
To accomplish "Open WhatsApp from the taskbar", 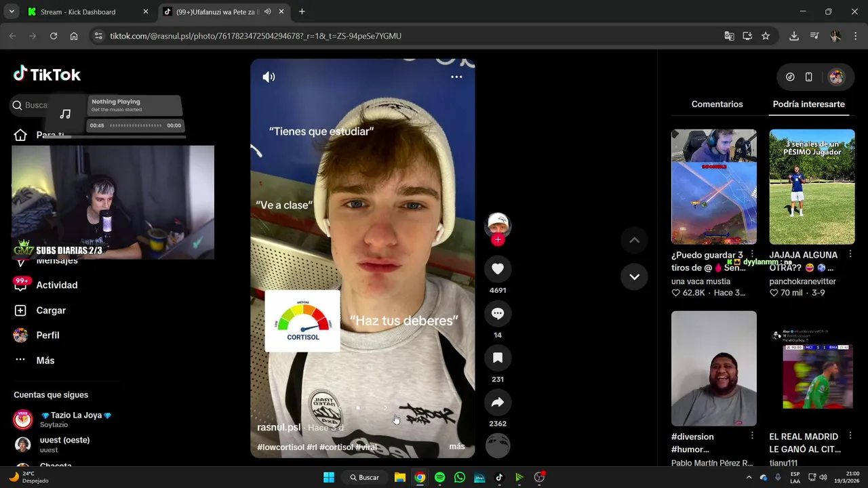I will 460,477.
